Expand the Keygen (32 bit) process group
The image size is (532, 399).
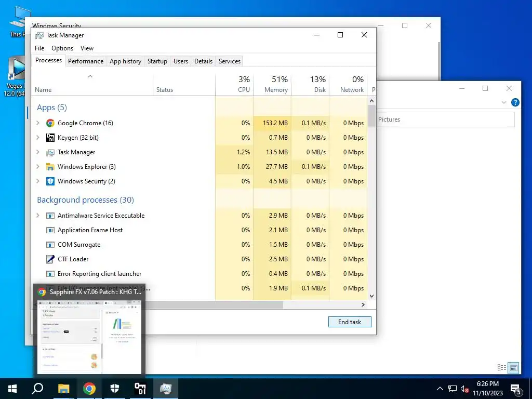(38, 137)
